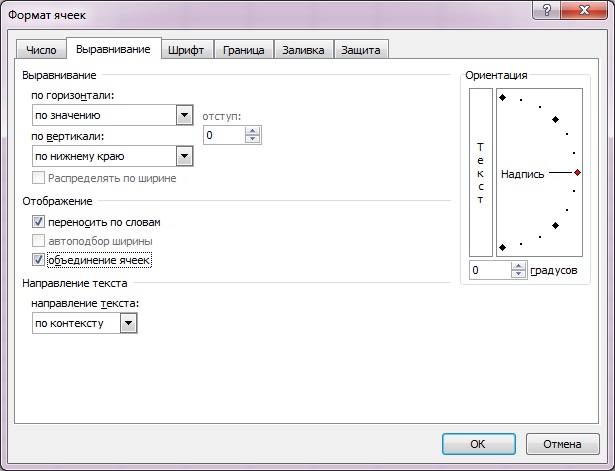Click the градусов value field
Screen dimensions: 615x471
click(x=490, y=270)
